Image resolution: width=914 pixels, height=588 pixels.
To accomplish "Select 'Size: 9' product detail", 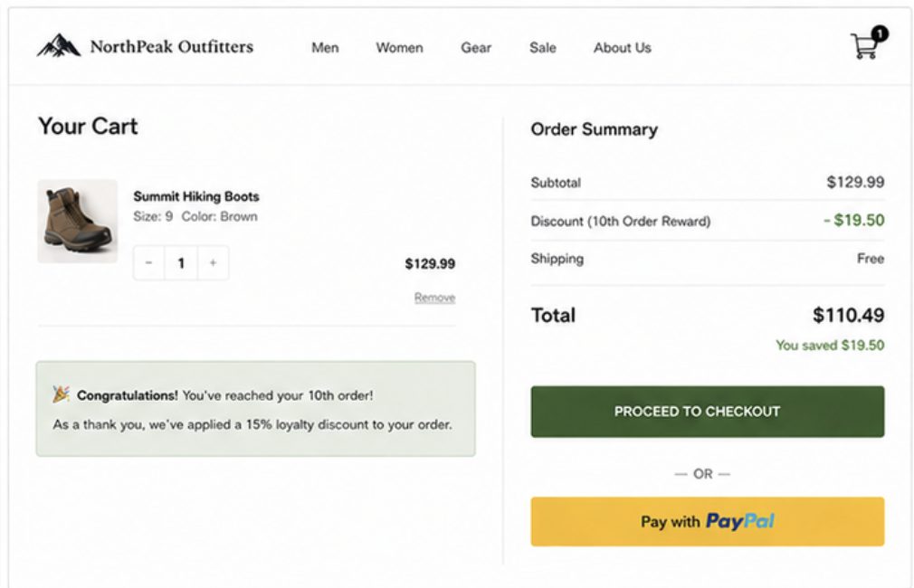I will click(x=153, y=216).
